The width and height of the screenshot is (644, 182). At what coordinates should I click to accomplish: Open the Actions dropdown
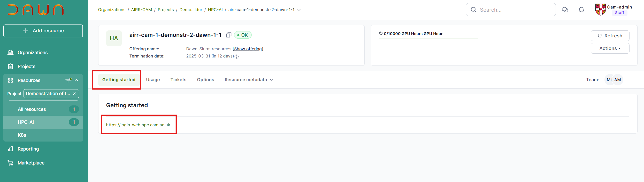tap(610, 48)
